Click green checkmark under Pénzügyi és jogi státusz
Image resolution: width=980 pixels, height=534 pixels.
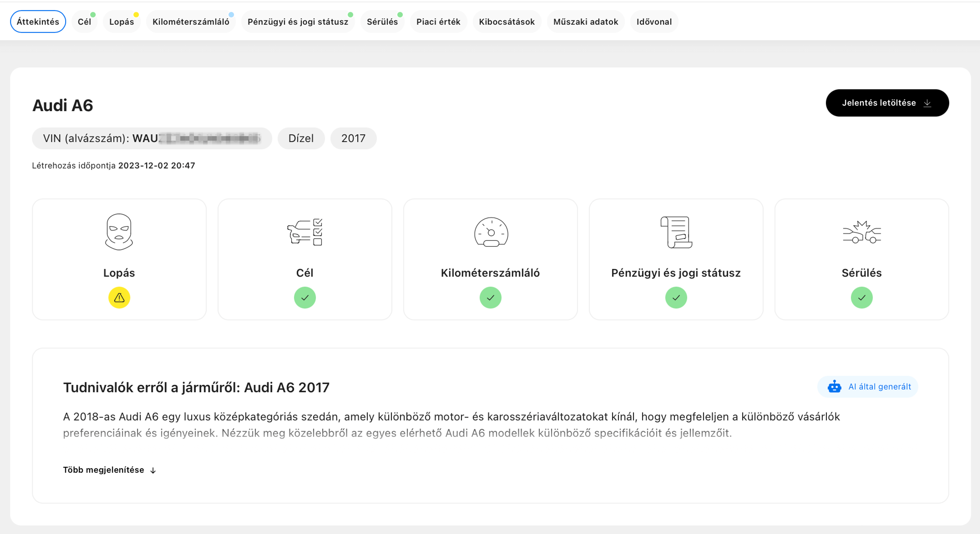tap(676, 297)
